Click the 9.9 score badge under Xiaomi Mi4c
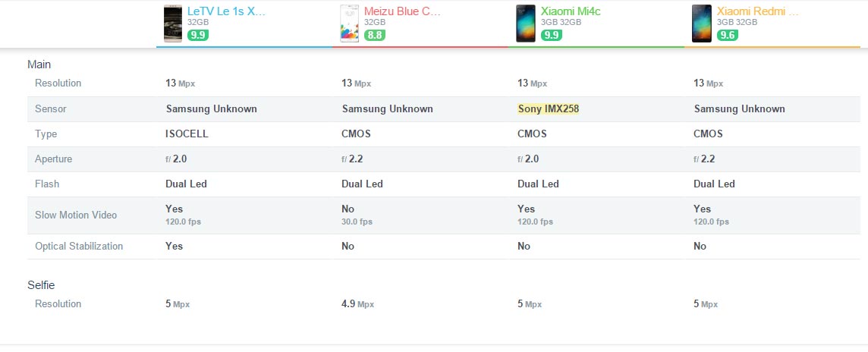 (x=551, y=36)
